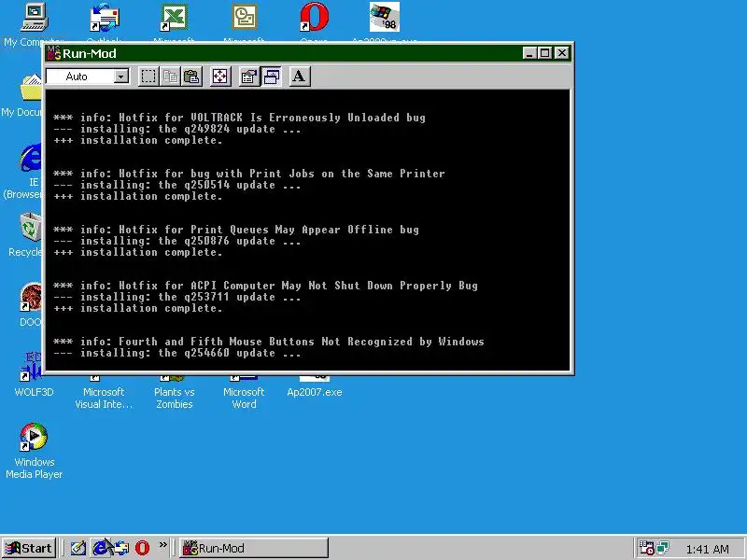Click the ACPI Computer May Not Shut Down line
The image size is (747, 560).
(265, 286)
